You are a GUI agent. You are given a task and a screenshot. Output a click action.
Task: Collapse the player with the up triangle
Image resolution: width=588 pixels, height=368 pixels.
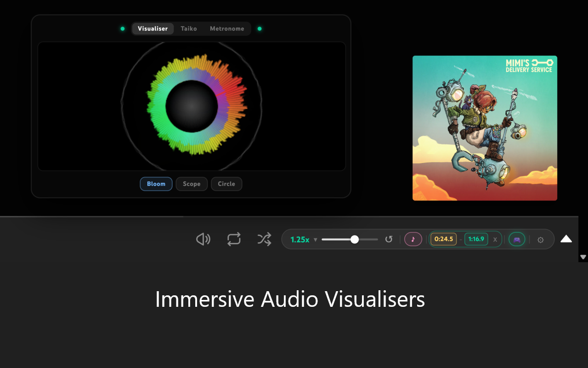(566, 239)
